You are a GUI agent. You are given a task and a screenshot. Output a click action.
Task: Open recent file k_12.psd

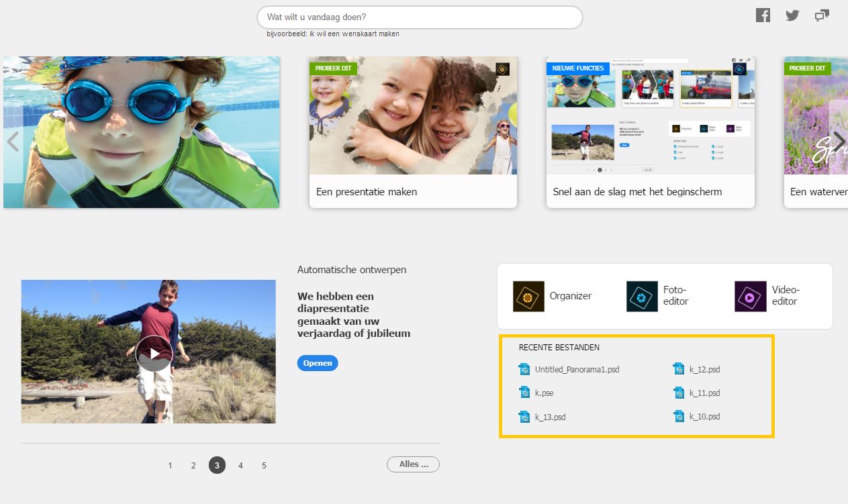(704, 369)
